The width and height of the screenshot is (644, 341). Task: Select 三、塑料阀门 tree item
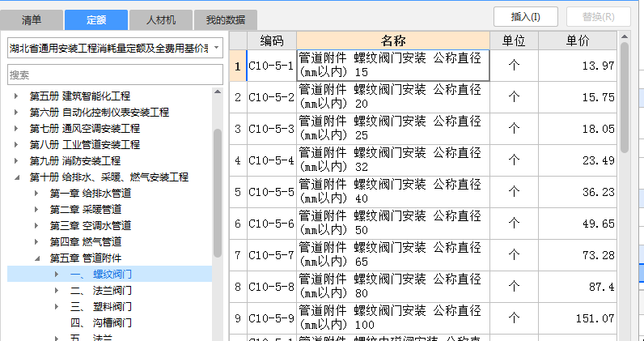100,307
